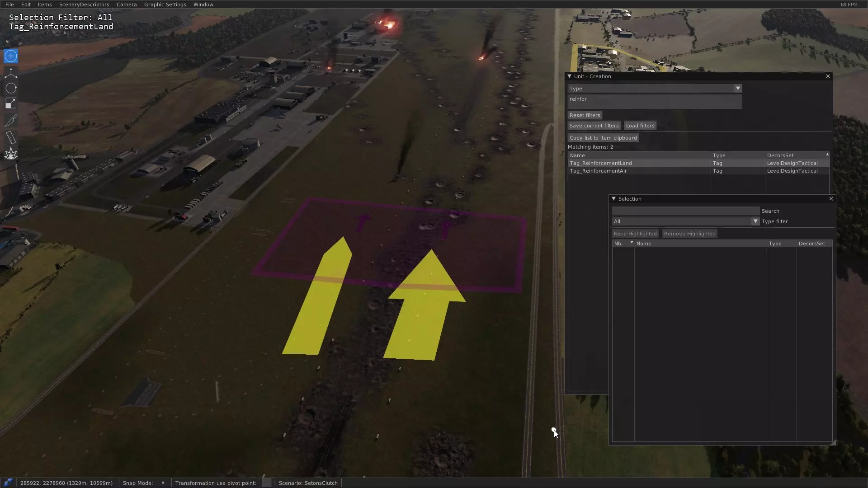Image resolution: width=868 pixels, height=488 pixels.
Task: Open the SceneryDescriptors menu
Action: [x=84, y=5]
